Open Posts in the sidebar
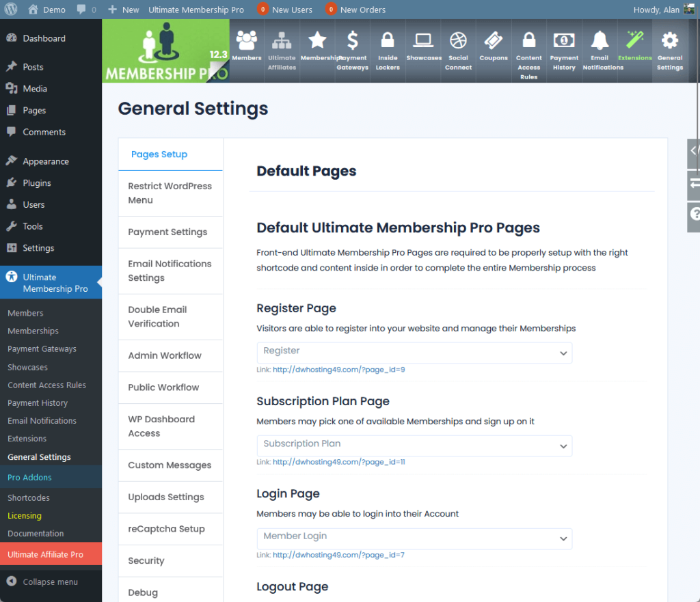The height and width of the screenshot is (602, 700). point(33,67)
